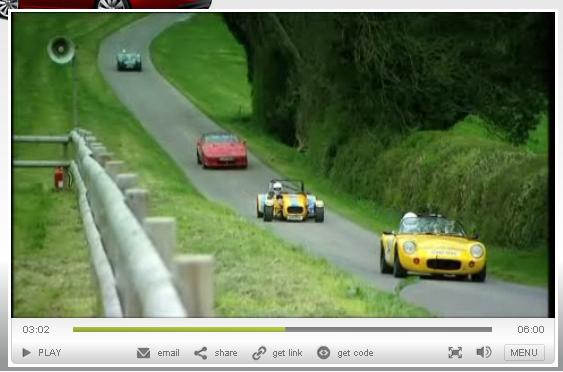Select the get code text
This screenshot has height=372, width=563.
355,353
